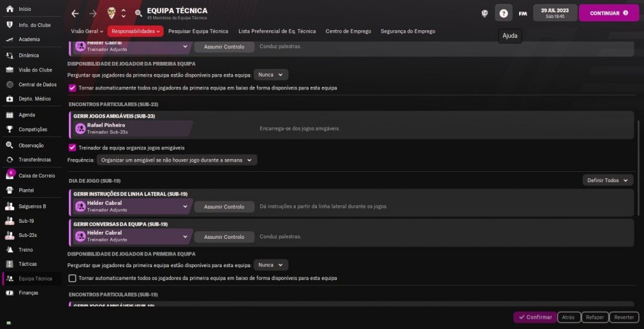
Task: Click the CONTINUAR button
Action: tap(609, 13)
